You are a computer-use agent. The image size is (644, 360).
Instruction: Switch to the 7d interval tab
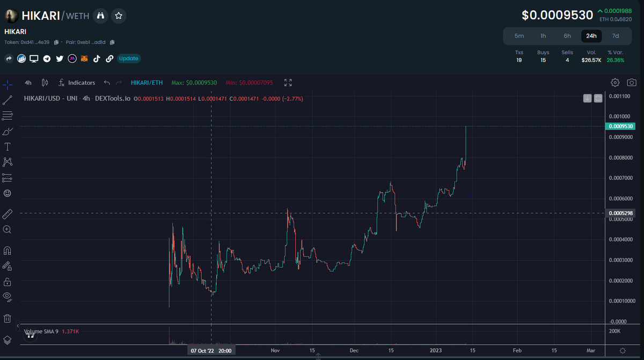click(x=616, y=35)
